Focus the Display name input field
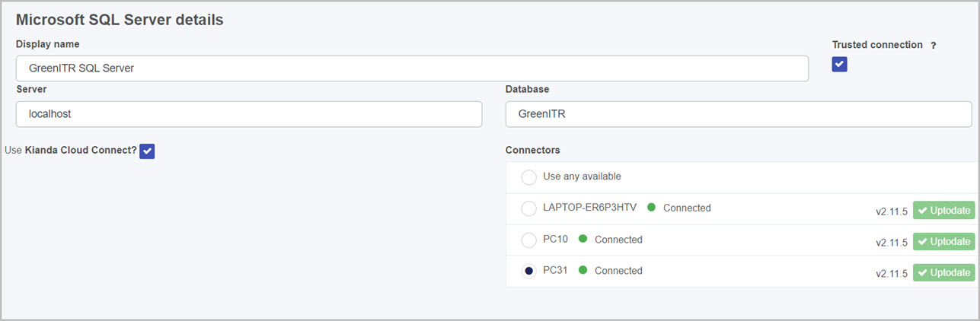Image resolution: width=980 pixels, height=321 pixels. tap(412, 68)
